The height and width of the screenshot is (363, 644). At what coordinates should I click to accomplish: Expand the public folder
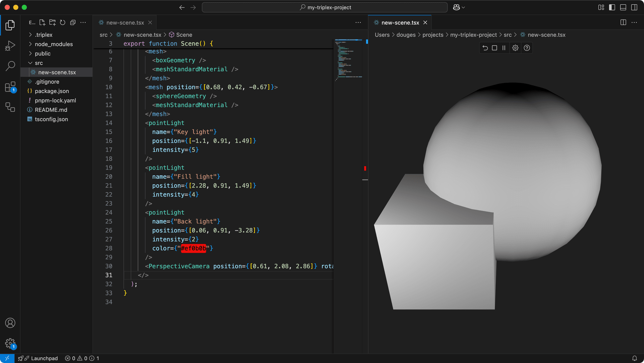(43, 53)
